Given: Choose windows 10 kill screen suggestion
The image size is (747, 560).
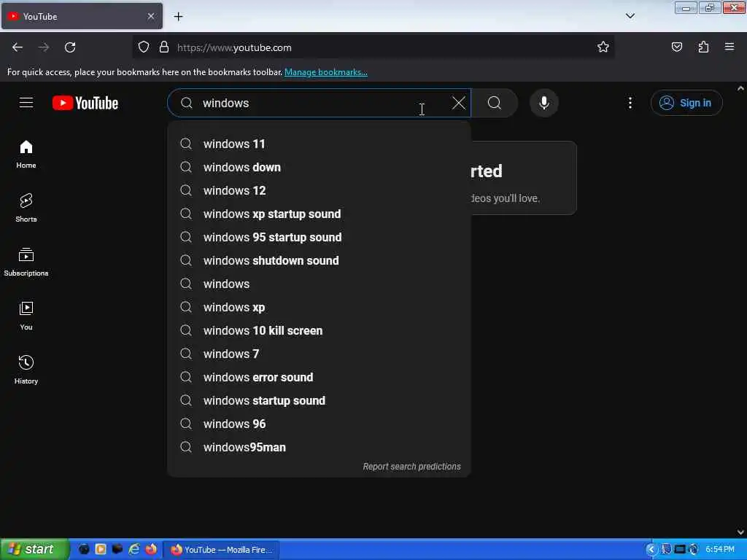Looking at the screenshot, I should [319, 330].
